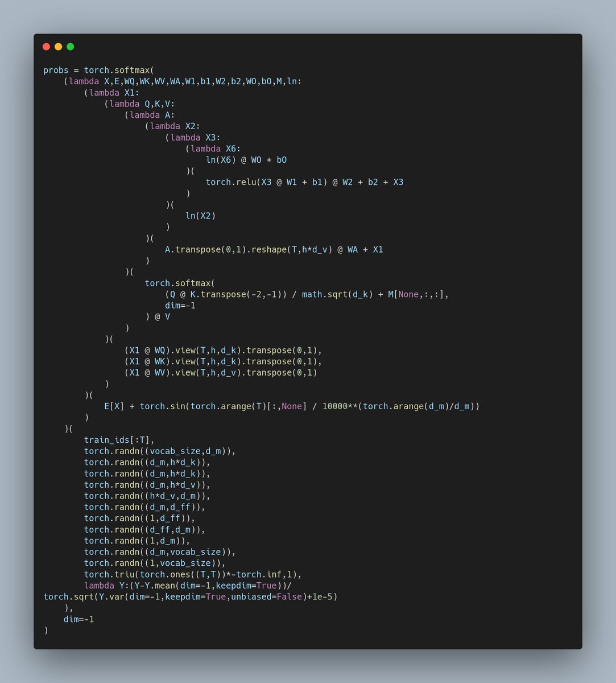Click the '(lambda X6:' line

[213, 149]
